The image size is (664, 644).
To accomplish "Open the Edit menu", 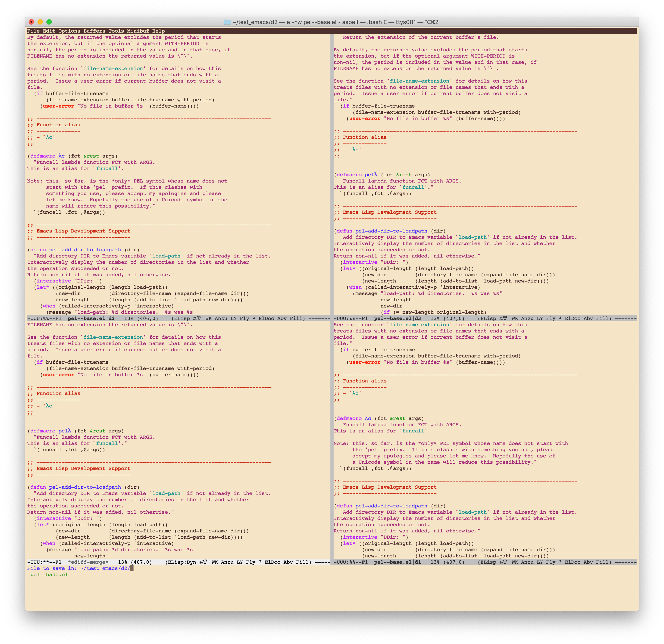I will (x=49, y=31).
